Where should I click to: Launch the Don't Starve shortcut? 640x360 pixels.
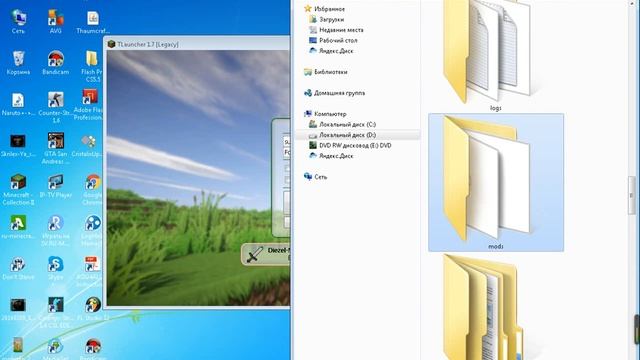(x=18, y=268)
